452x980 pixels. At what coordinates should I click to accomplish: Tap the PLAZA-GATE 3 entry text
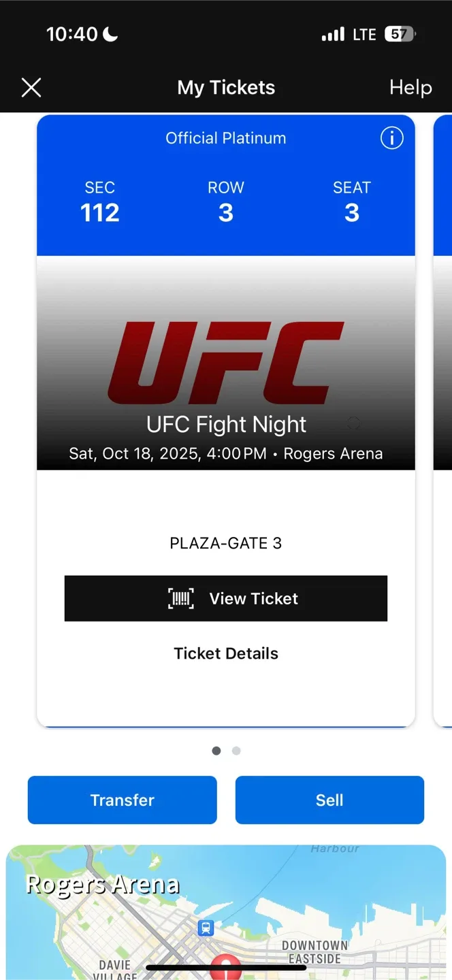click(226, 543)
